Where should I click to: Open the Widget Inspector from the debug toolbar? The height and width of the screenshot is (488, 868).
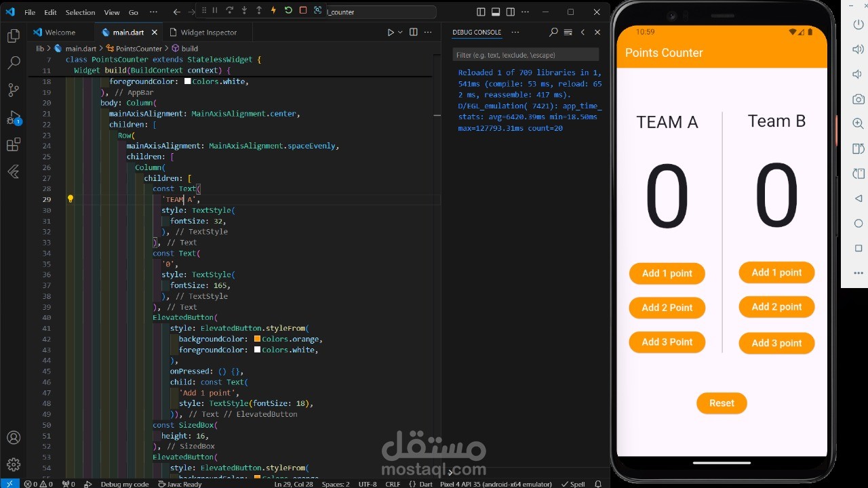click(319, 10)
